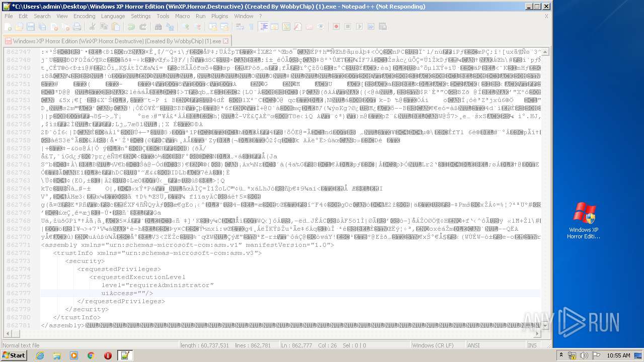The width and height of the screenshot is (644, 362).
Task: Click the Zoom In toolbar icon
Action: [x=186, y=27]
